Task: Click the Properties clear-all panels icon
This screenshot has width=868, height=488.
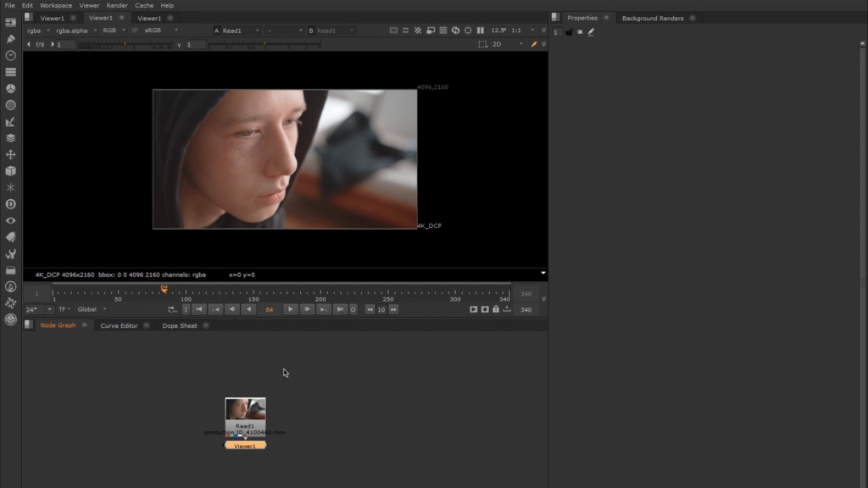Action: (x=580, y=32)
